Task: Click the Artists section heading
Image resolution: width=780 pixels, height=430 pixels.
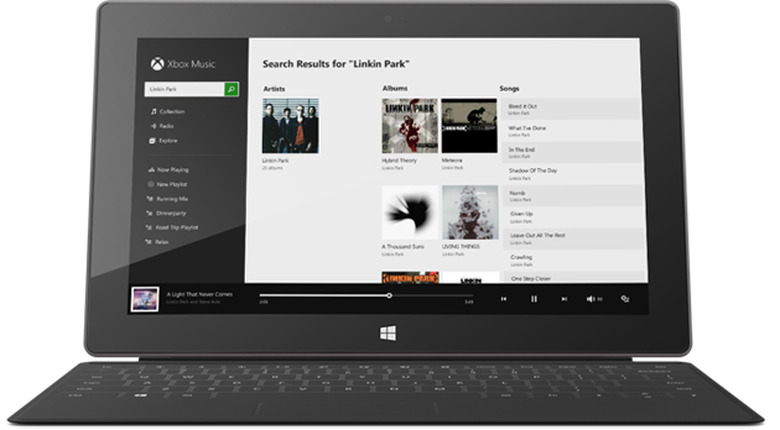Action: tap(274, 89)
